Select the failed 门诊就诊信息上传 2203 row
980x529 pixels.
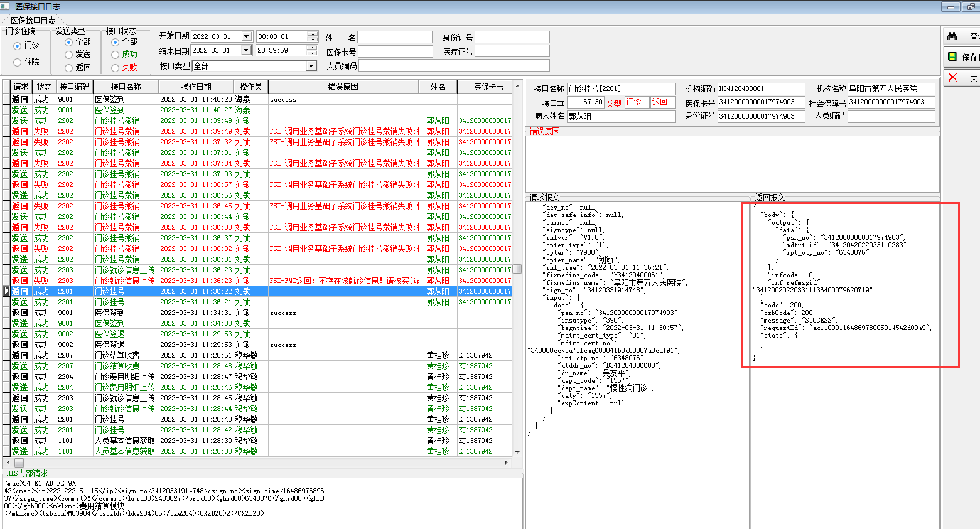tap(124, 281)
